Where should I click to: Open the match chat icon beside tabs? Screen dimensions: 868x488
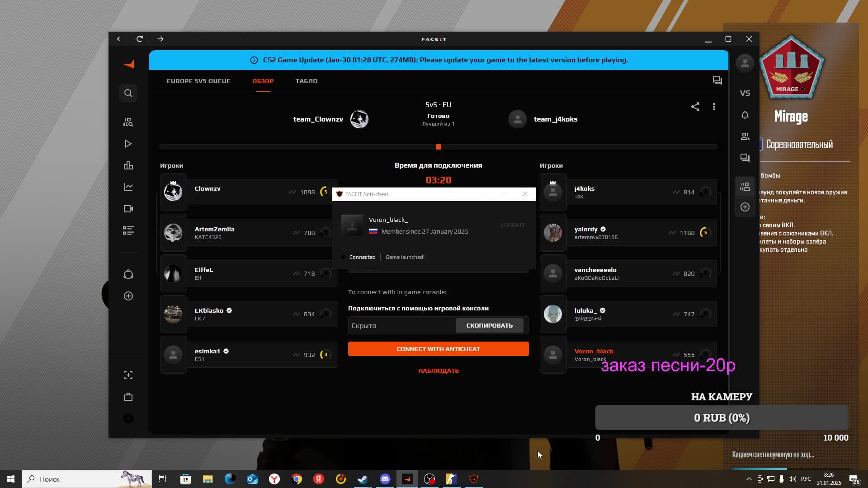pos(717,81)
